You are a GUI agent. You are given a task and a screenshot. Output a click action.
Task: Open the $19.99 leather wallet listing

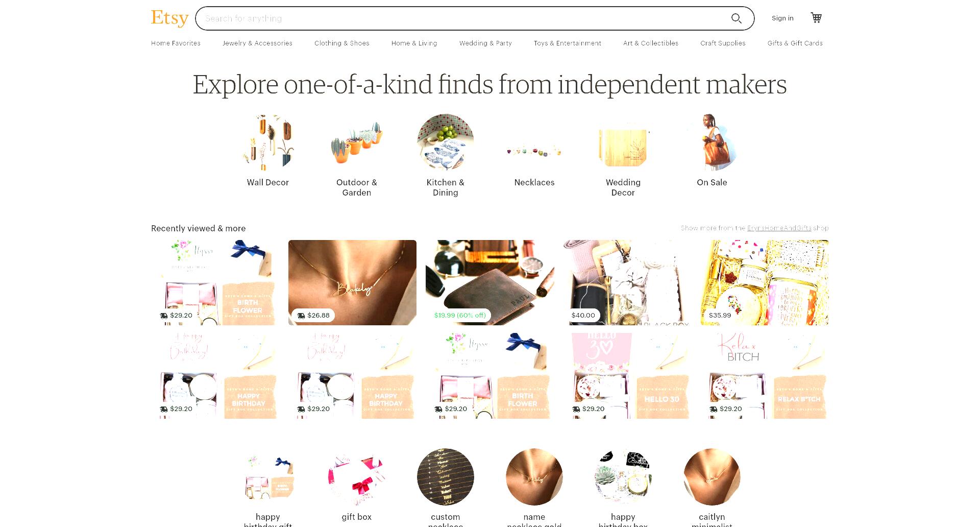click(489, 282)
